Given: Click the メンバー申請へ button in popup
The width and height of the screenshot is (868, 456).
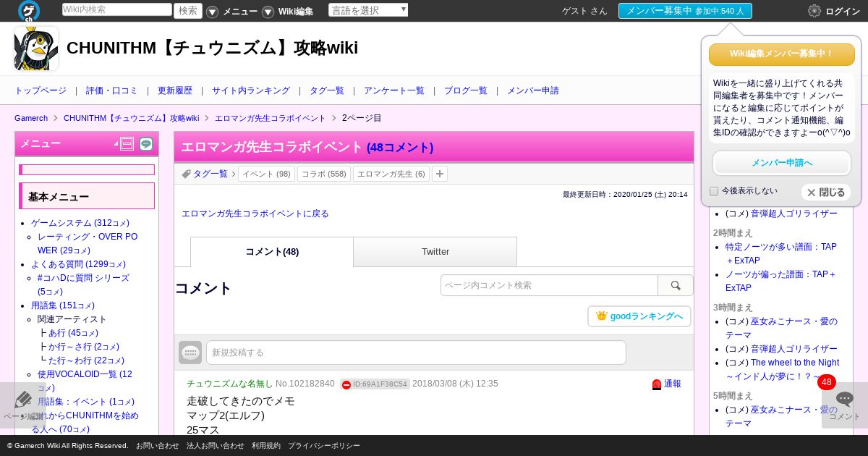Looking at the screenshot, I should 782,163.
